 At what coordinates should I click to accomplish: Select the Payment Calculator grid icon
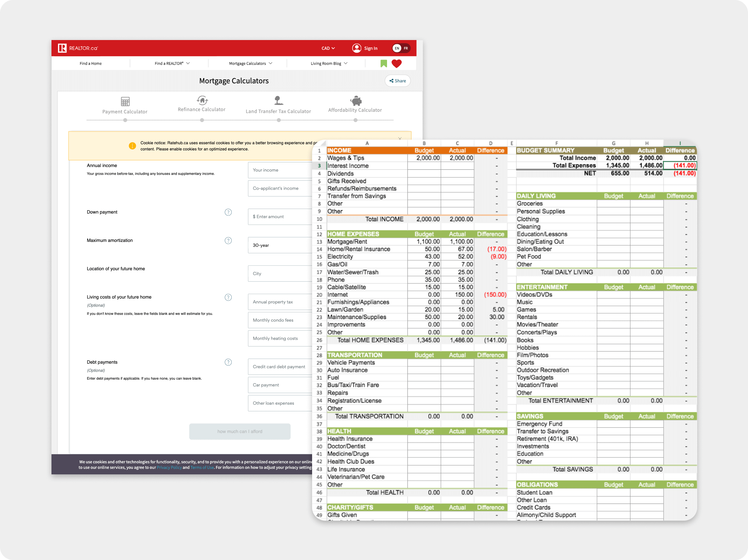click(125, 101)
